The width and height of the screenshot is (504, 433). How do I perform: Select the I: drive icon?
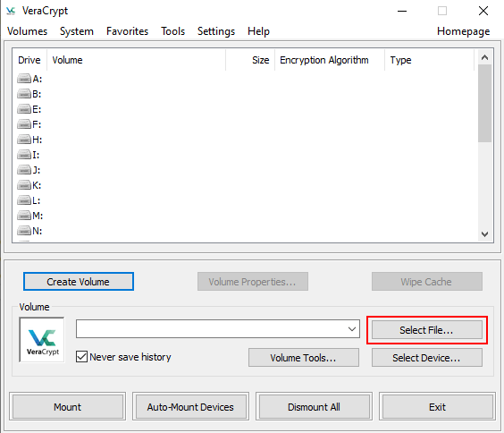tap(24, 155)
